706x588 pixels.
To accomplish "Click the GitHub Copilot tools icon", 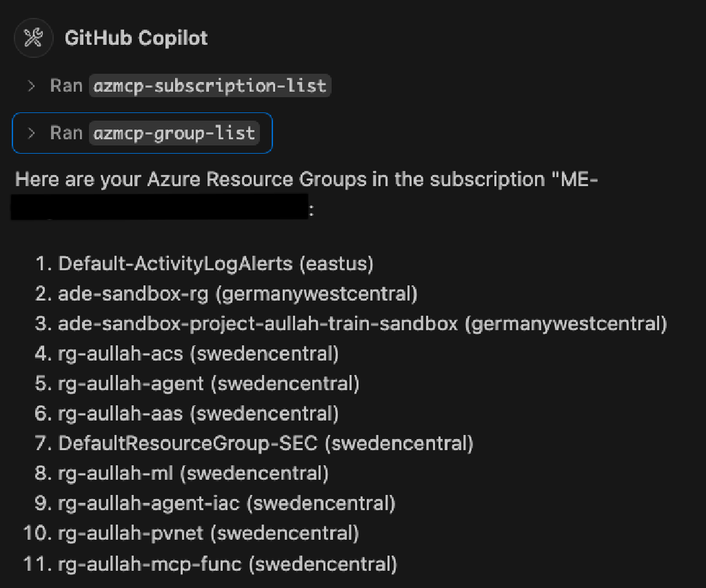I will coord(33,38).
